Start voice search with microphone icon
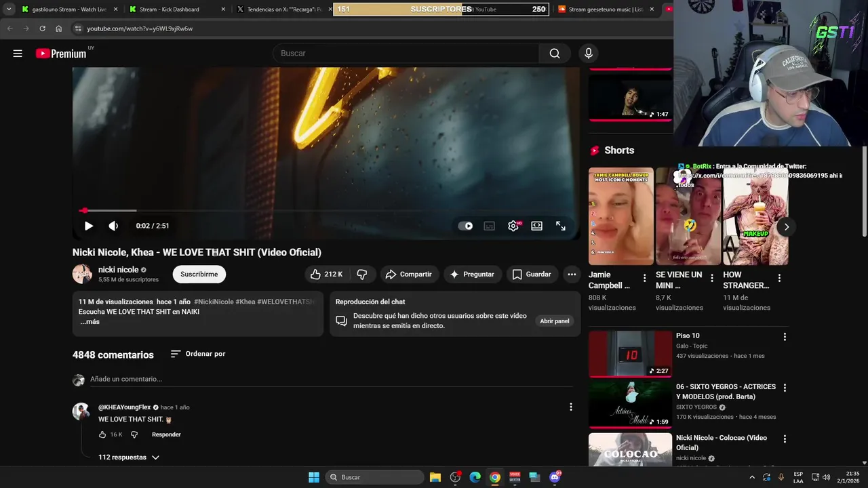The height and width of the screenshot is (488, 868). 589,54
